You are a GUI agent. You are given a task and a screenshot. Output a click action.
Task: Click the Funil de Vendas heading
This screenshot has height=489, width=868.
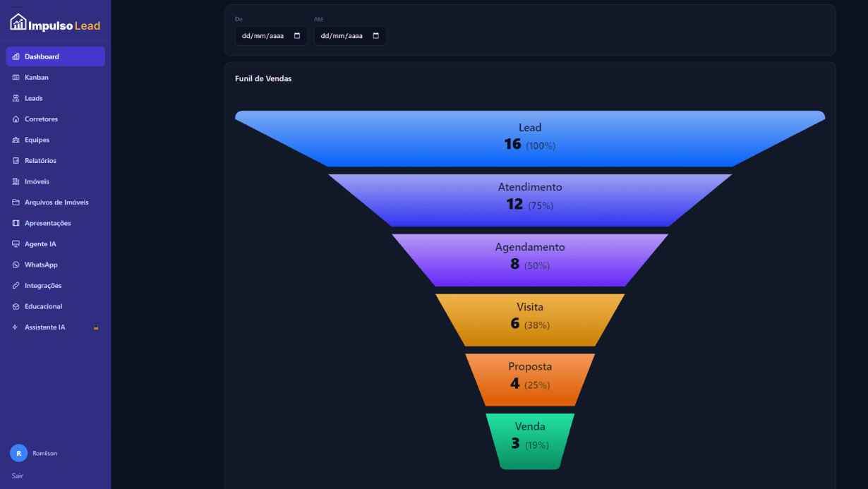pos(263,78)
